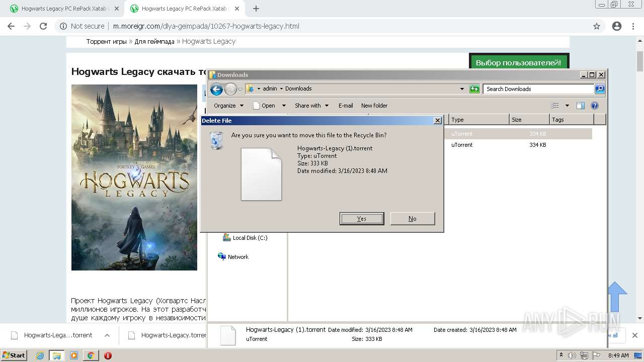Close the active Hogwarts Legacy tab
644x362 pixels.
tap(236, 9)
